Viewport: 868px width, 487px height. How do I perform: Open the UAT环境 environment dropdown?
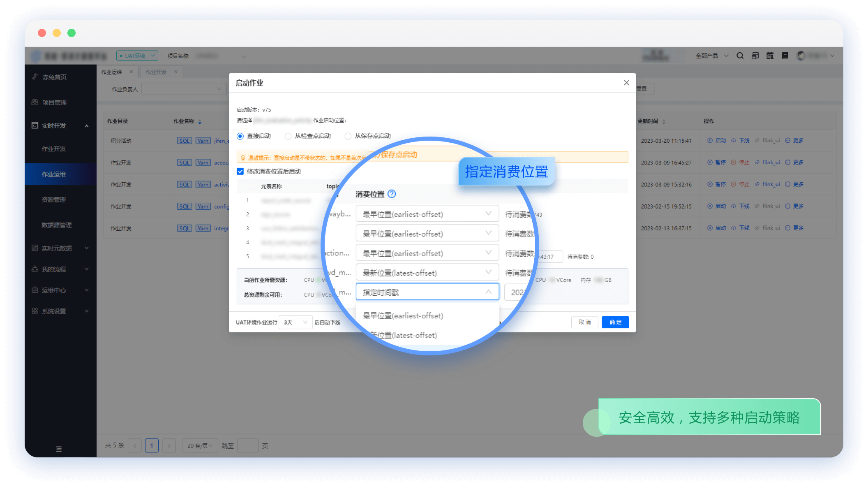[x=137, y=56]
